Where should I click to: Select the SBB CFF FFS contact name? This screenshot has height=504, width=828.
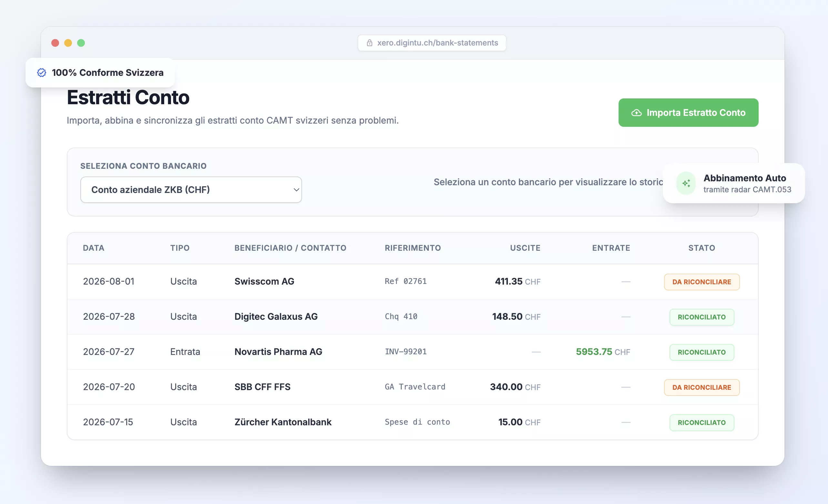262,387
